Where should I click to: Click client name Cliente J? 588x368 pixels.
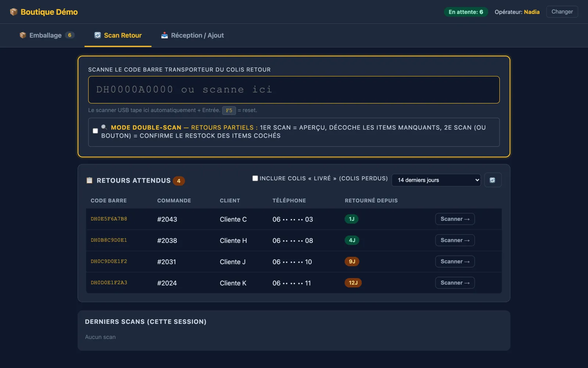click(233, 262)
